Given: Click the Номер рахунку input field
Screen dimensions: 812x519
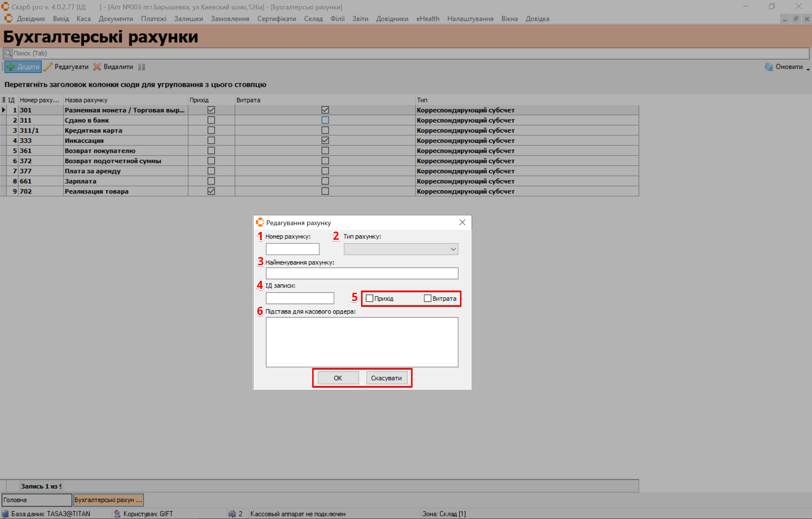Looking at the screenshot, I should click(292, 249).
